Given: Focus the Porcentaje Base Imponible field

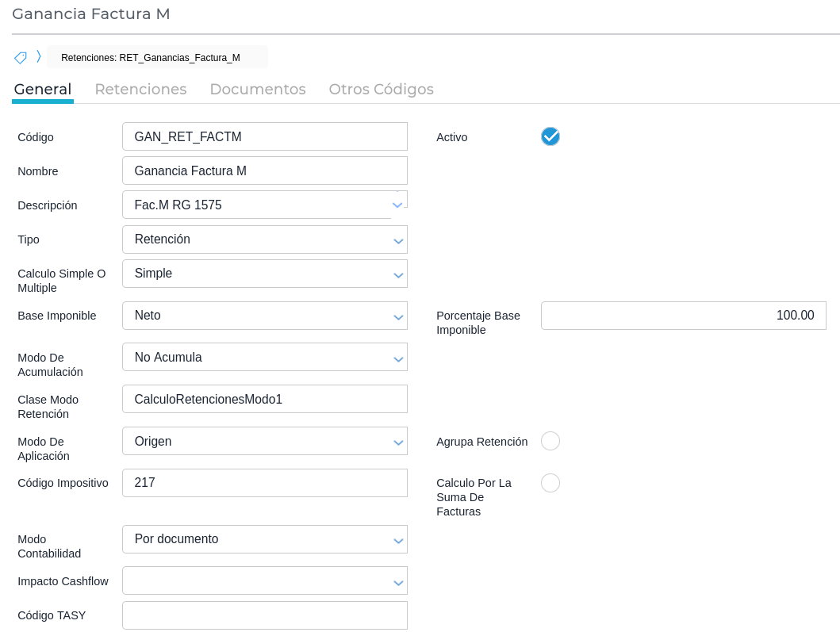Looking at the screenshot, I should (x=683, y=316).
